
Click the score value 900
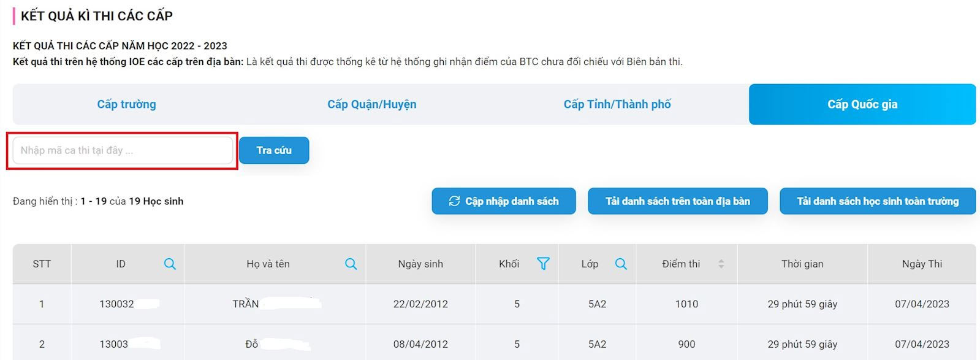click(686, 344)
